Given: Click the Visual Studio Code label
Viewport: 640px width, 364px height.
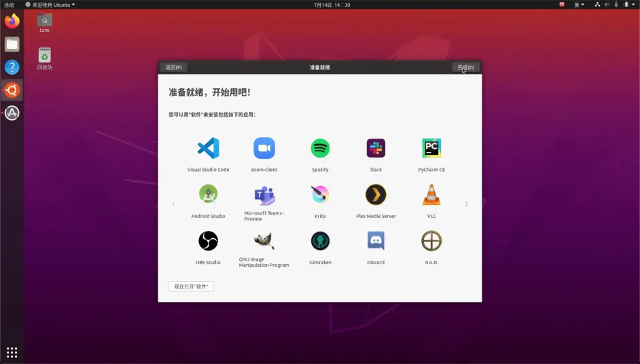Looking at the screenshot, I should [x=208, y=170].
